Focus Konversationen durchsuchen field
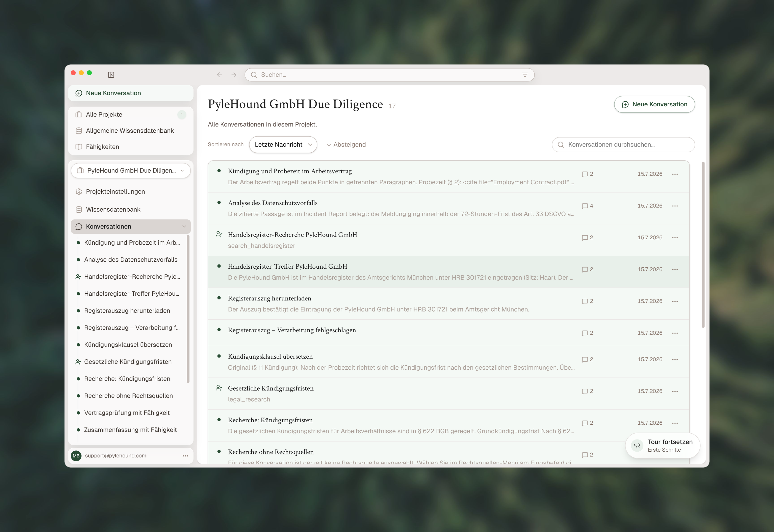The image size is (774, 532). [x=623, y=145]
